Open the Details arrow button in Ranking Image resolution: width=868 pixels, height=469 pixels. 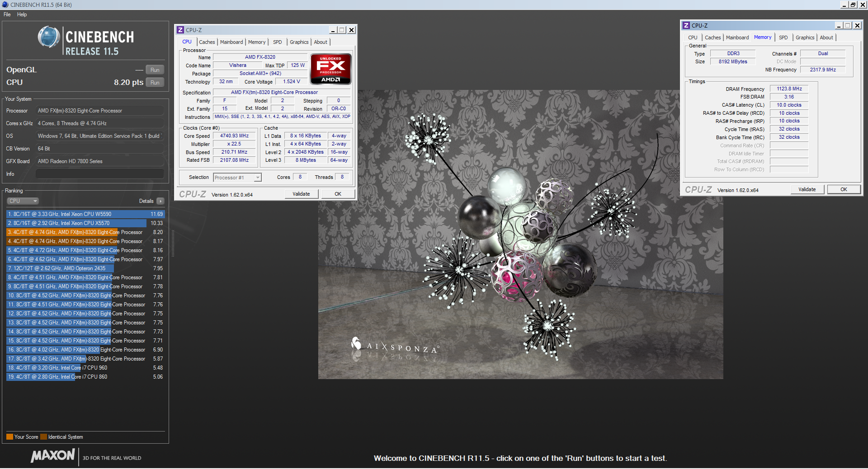160,201
